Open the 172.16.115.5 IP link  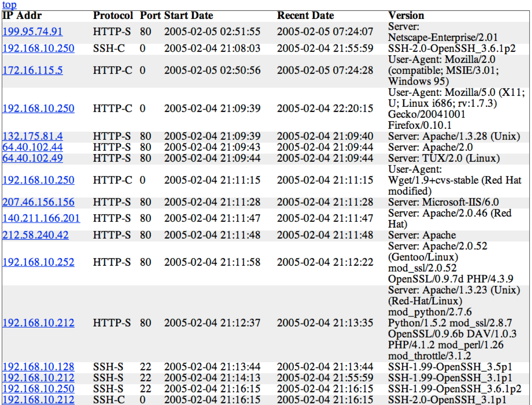click(32, 70)
